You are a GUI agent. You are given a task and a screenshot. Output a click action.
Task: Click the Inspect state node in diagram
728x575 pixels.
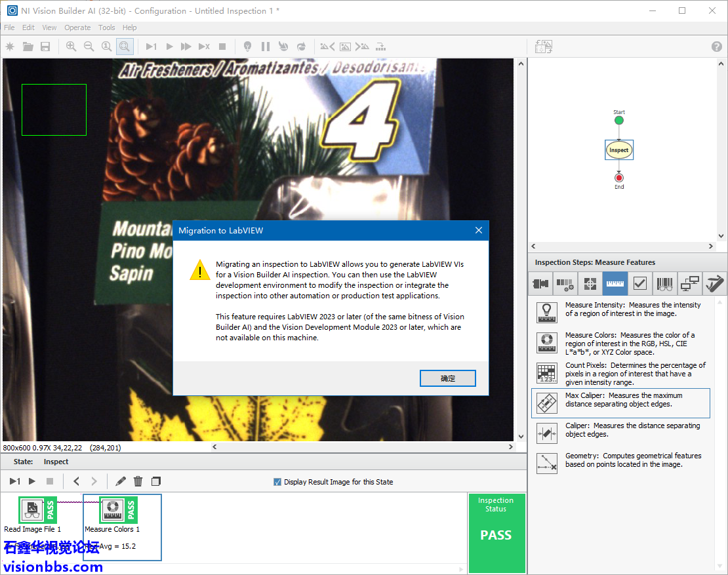tap(618, 150)
